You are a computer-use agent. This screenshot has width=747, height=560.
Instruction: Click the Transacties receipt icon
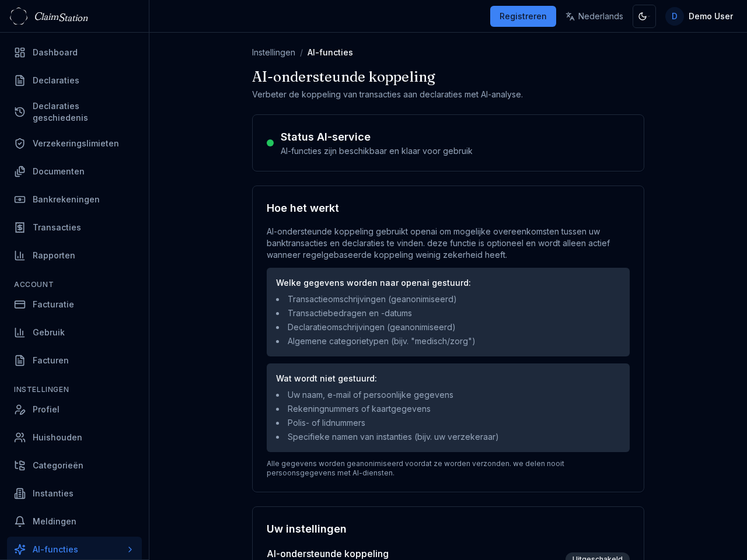pyautogui.click(x=20, y=228)
